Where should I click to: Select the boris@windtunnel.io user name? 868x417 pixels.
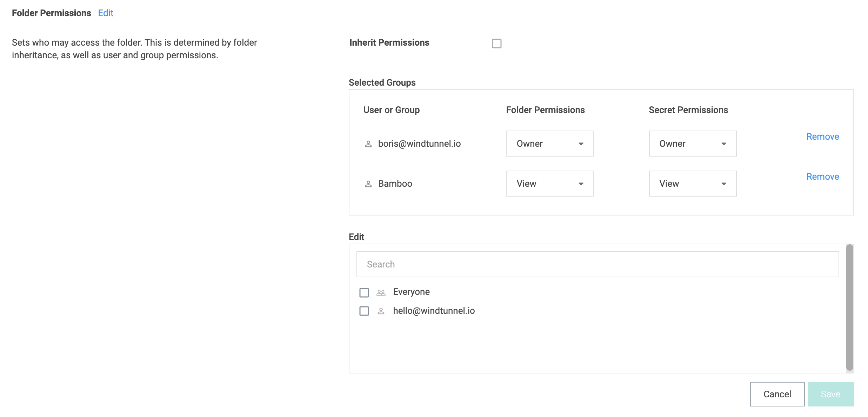pyautogui.click(x=419, y=144)
